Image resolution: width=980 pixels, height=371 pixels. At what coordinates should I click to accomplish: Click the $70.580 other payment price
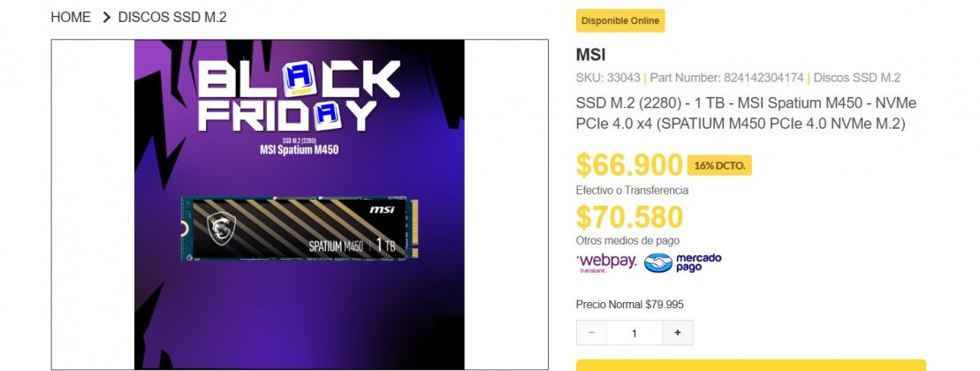coord(629,217)
